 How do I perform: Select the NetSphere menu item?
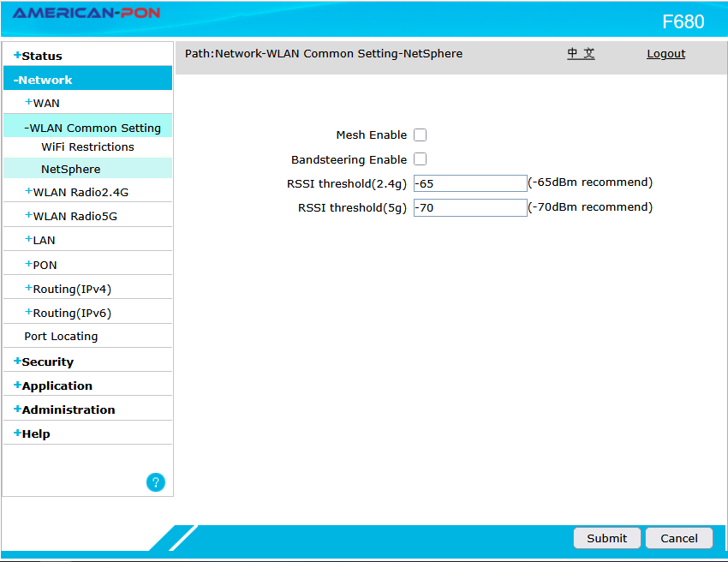pos(70,169)
